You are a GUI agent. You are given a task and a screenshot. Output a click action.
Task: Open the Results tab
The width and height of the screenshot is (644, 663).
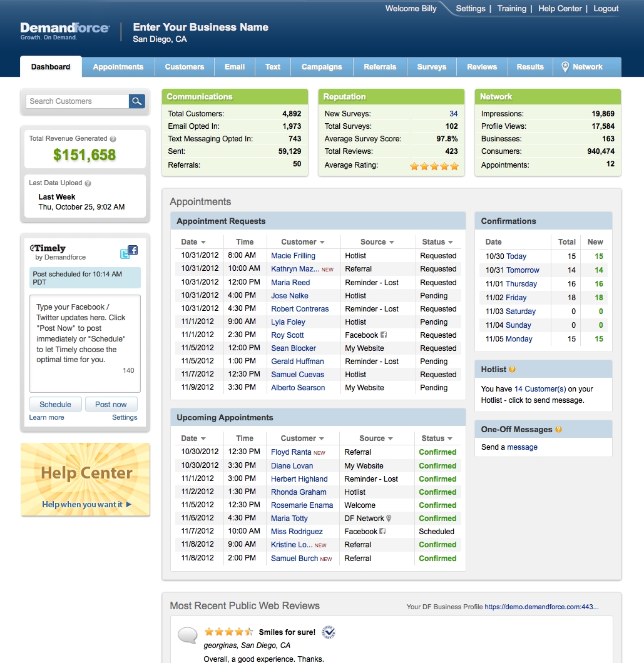(x=529, y=67)
